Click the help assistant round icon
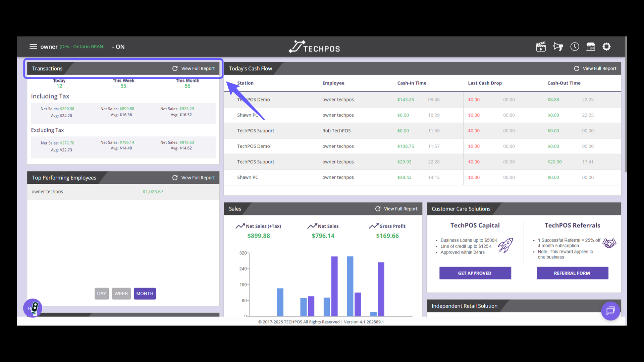 [33, 308]
